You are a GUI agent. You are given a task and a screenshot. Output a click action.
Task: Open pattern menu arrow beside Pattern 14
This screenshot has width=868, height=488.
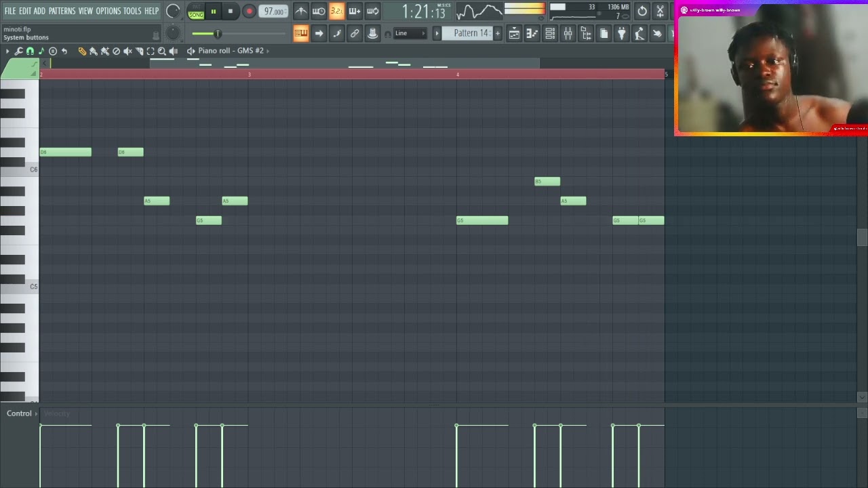[437, 33]
